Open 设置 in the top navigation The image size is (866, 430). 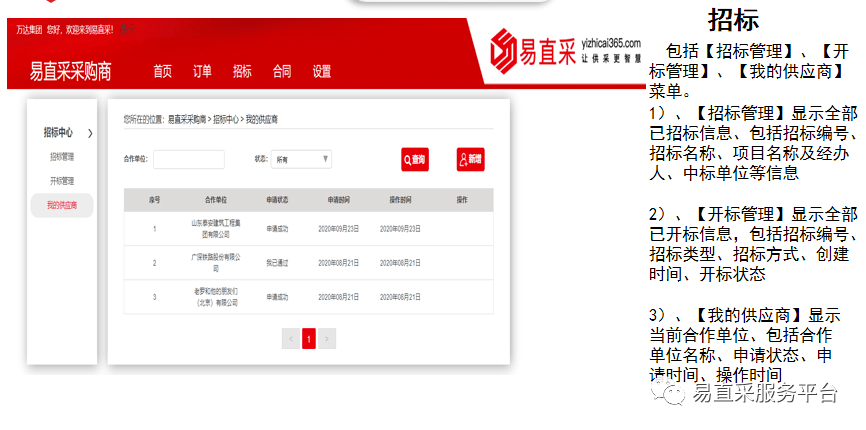pos(321,71)
